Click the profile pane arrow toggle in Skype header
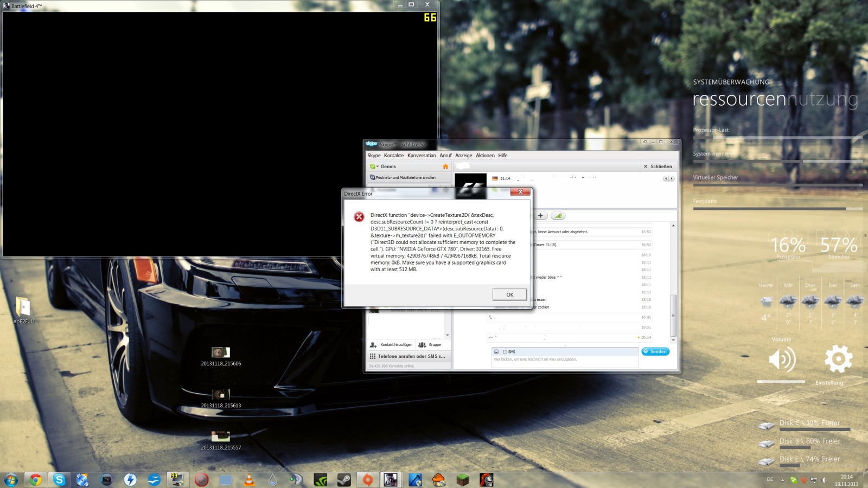The height and width of the screenshot is (488, 868). [669, 178]
